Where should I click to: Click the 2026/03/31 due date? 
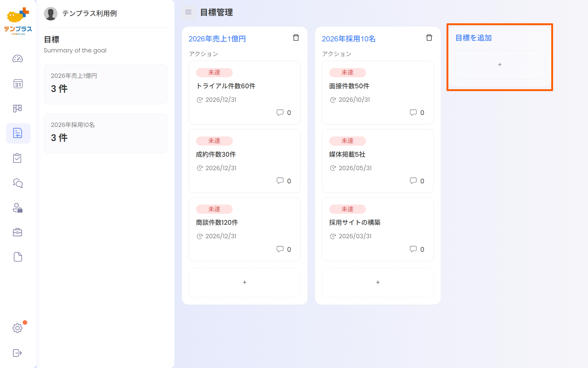pyautogui.click(x=355, y=236)
